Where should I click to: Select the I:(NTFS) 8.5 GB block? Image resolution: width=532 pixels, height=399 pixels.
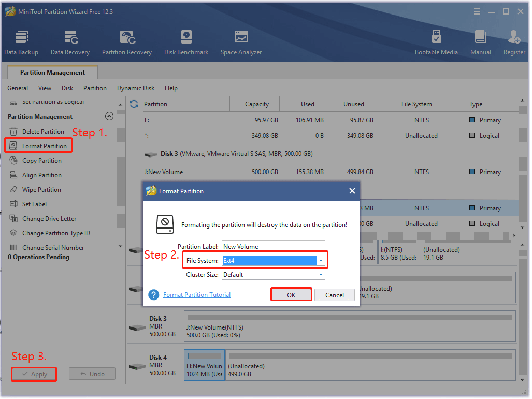[399, 253]
